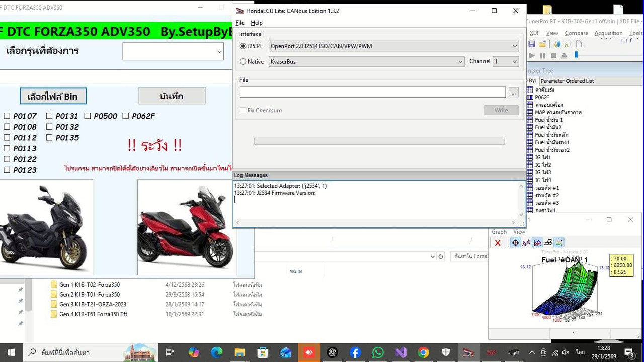Click the Stop button in TunerPro playback bar
The image size is (644, 362).
click(x=553, y=56)
